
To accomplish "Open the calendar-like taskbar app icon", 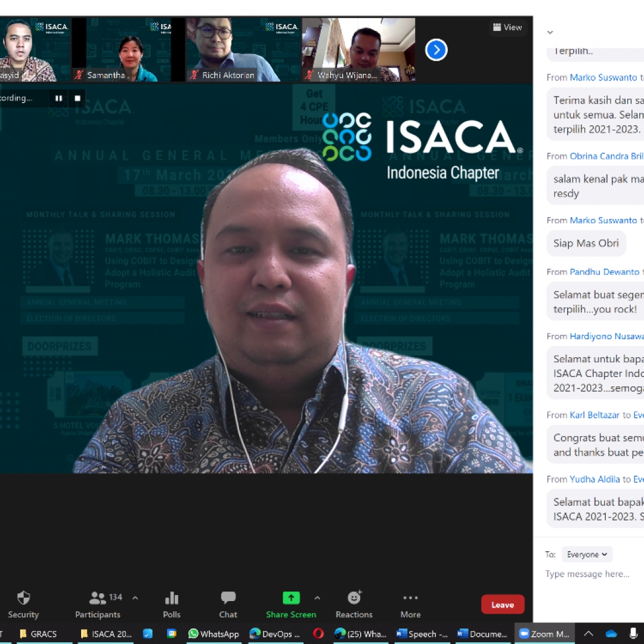I will coord(172,634).
